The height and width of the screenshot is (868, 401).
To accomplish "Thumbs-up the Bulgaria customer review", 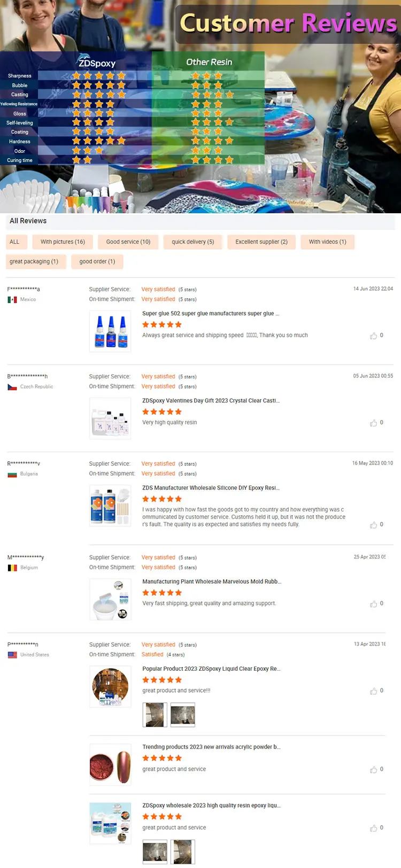I will point(374,525).
